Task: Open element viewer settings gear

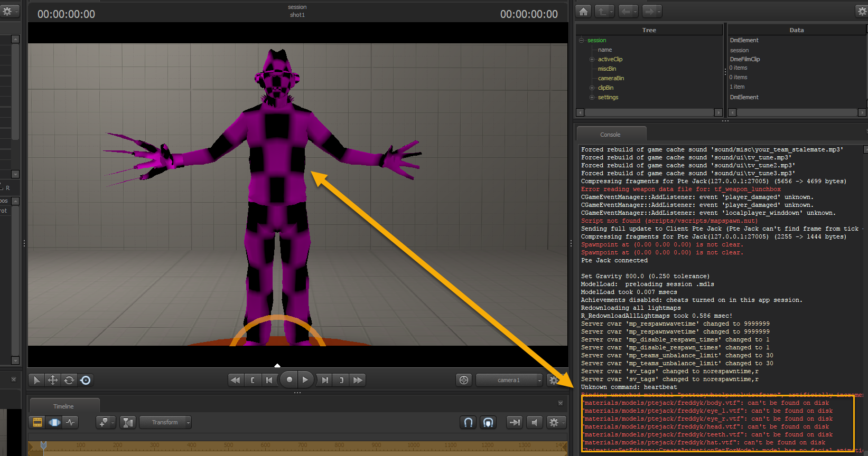Action: tap(861, 11)
